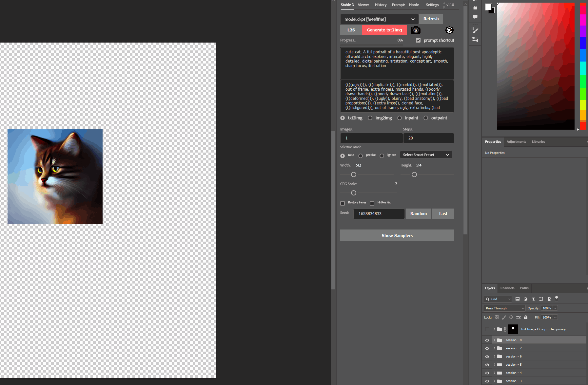Open the Select Smart Preset dropdown
Screen dimensions: 588x385
click(x=426, y=155)
